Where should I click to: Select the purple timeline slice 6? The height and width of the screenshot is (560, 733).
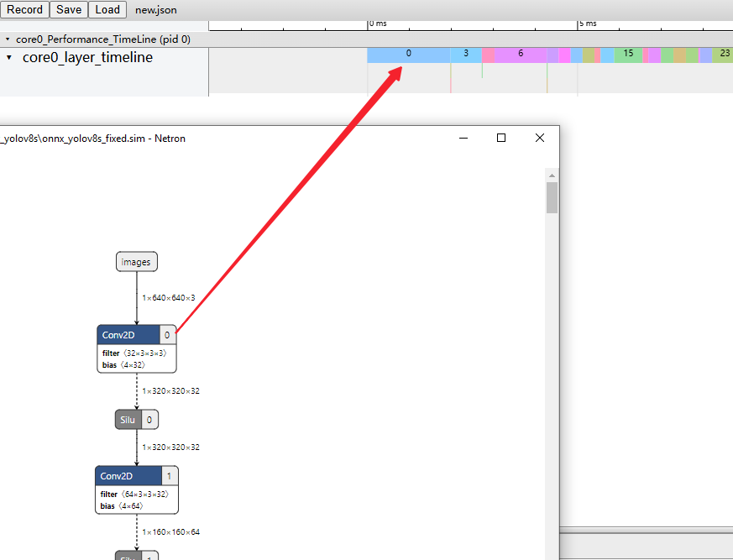[x=520, y=54]
